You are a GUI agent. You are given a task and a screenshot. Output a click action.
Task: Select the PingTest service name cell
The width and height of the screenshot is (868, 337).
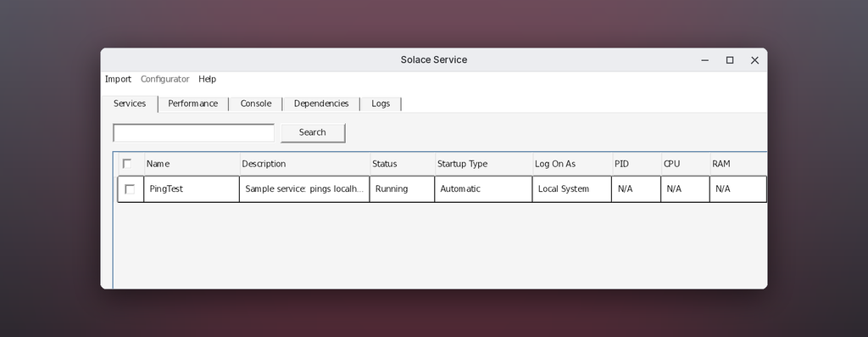point(192,189)
